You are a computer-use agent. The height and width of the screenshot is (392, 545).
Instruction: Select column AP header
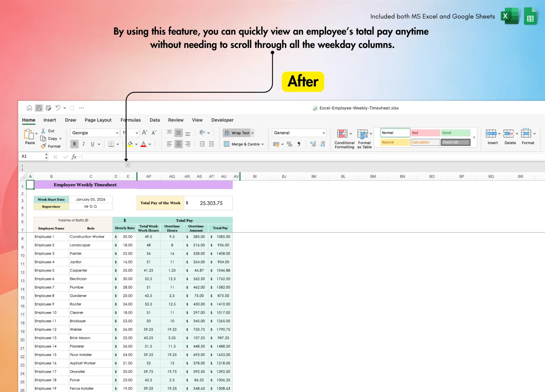[149, 176]
